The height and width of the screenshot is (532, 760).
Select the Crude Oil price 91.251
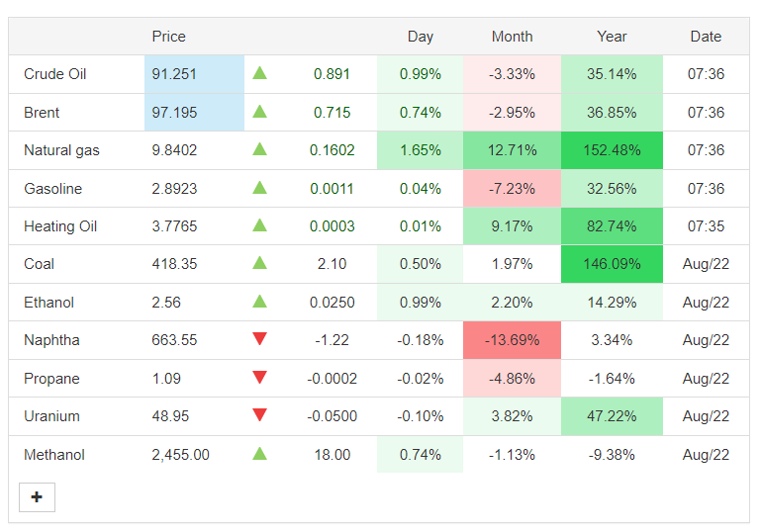pyautogui.click(x=174, y=74)
